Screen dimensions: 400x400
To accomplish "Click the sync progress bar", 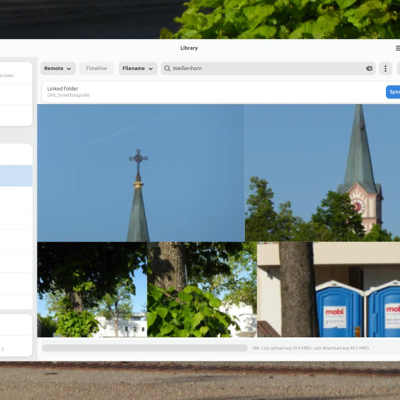I will (x=145, y=348).
